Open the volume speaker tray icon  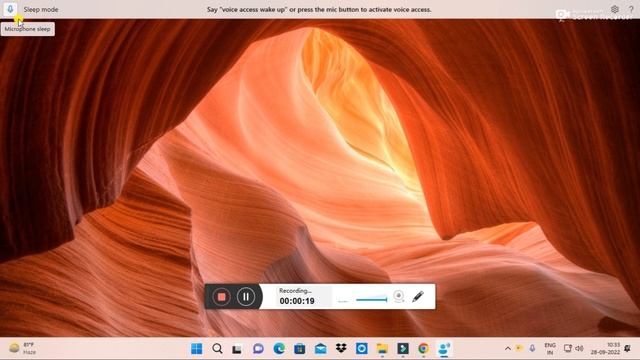click(579, 349)
